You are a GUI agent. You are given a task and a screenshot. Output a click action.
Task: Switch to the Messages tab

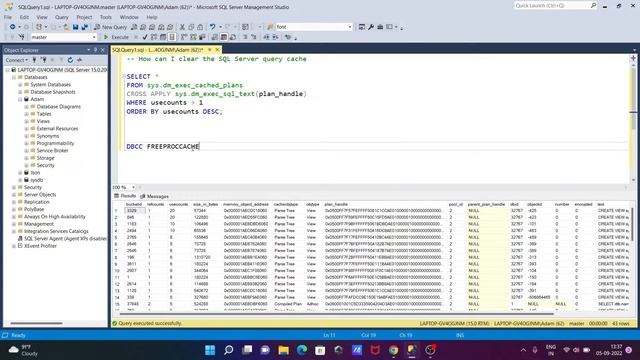[154, 196]
